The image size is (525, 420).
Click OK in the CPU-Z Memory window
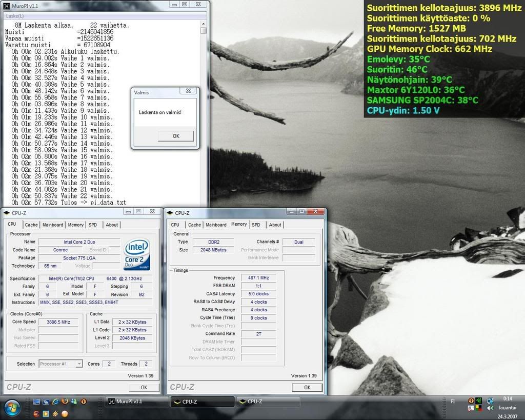(307, 387)
